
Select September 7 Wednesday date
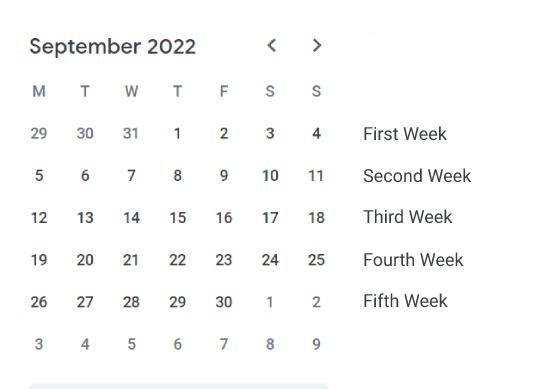[131, 176]
